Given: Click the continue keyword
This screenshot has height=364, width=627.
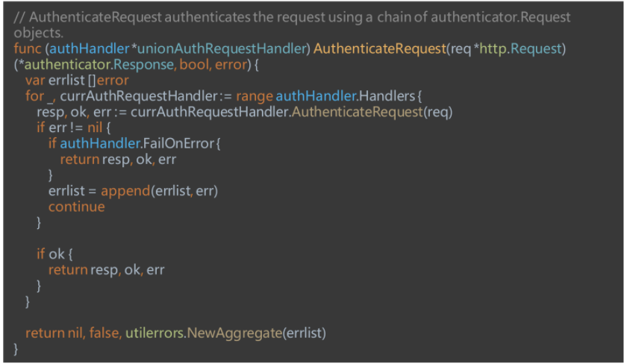Looking at the screenshot, I should point(76,207).
